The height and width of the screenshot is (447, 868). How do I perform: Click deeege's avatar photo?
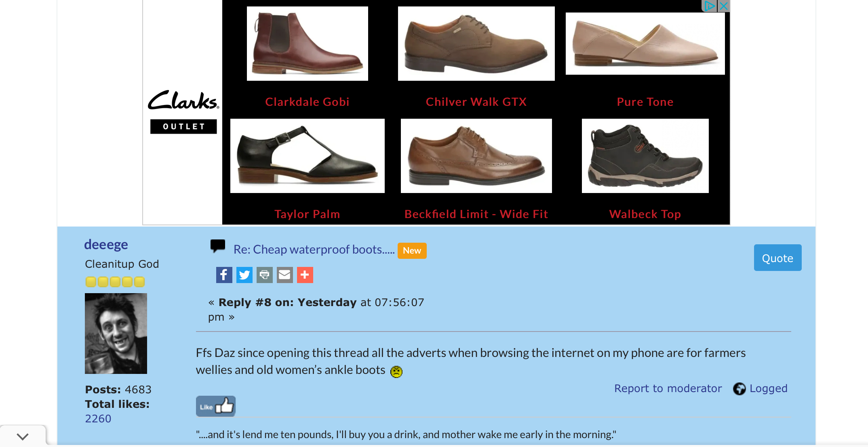116,334
